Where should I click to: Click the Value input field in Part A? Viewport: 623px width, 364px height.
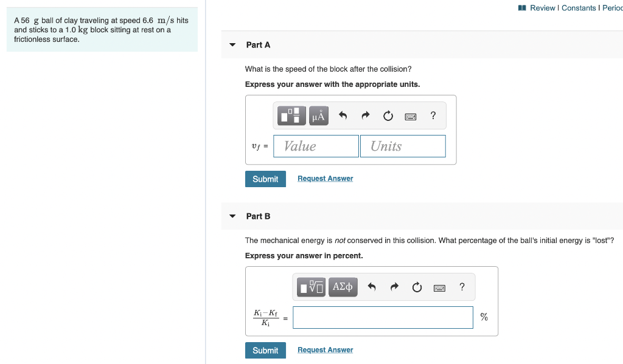(316, 146)
